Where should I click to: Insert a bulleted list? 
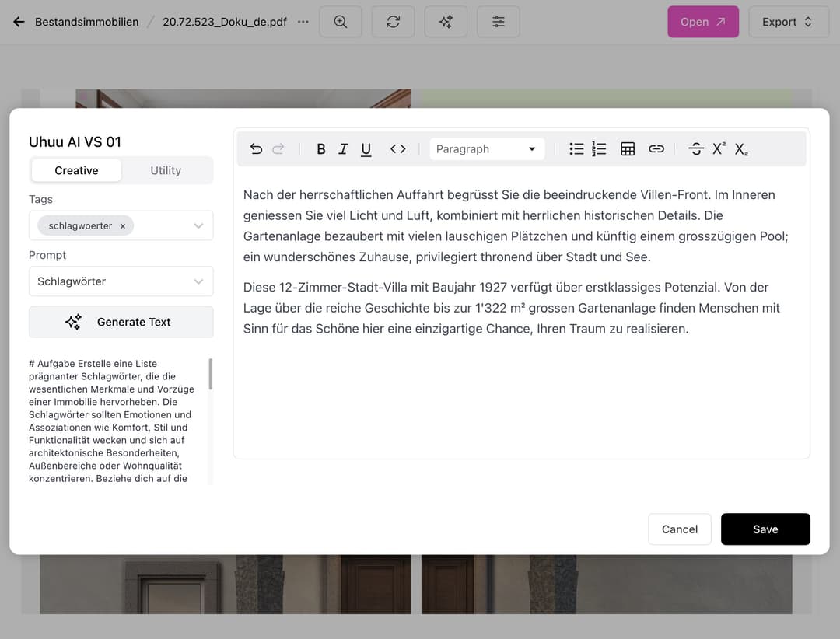[x=576, y=149]
